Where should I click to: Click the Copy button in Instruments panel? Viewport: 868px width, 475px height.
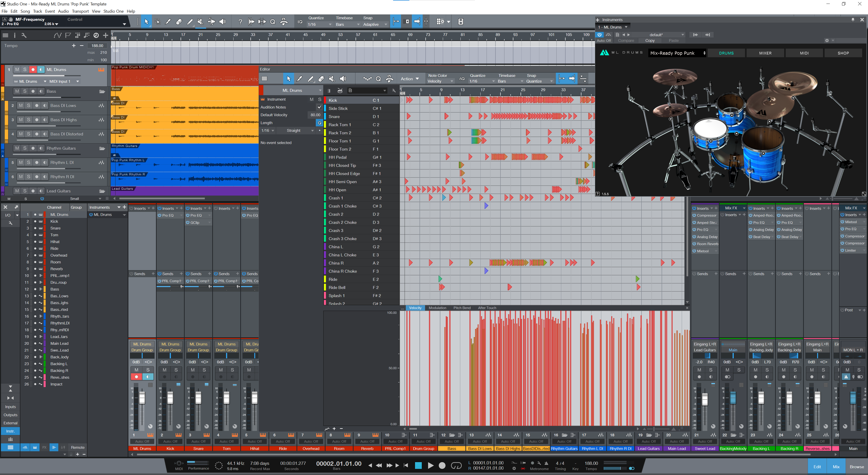(x=650, y=40)
